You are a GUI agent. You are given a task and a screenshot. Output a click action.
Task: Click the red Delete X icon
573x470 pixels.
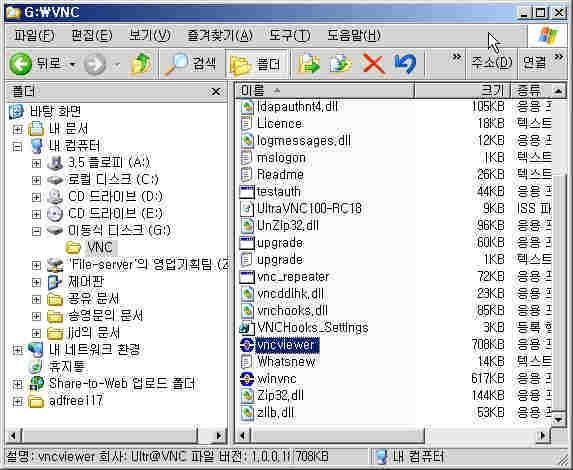[x=373, y=64]
